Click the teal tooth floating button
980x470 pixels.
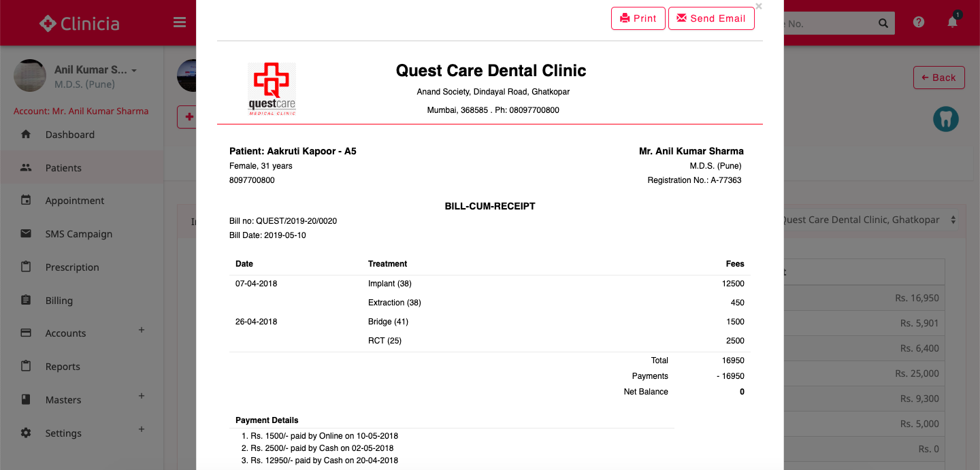coord(945,118)
